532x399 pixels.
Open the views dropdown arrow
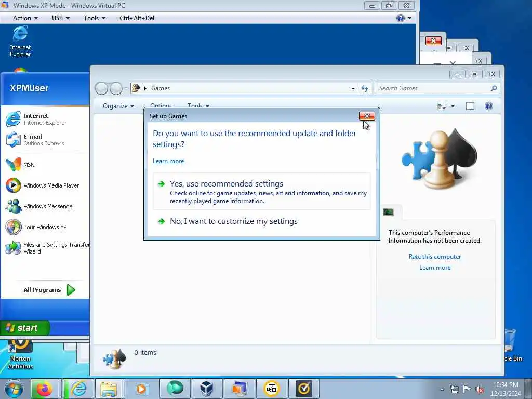click(453, 106)
